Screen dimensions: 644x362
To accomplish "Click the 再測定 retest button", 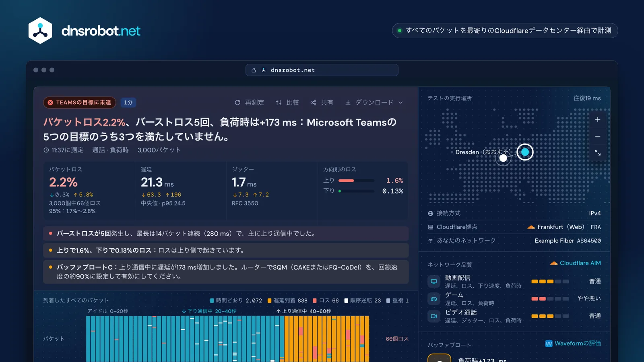I will [x=250, y=103].
